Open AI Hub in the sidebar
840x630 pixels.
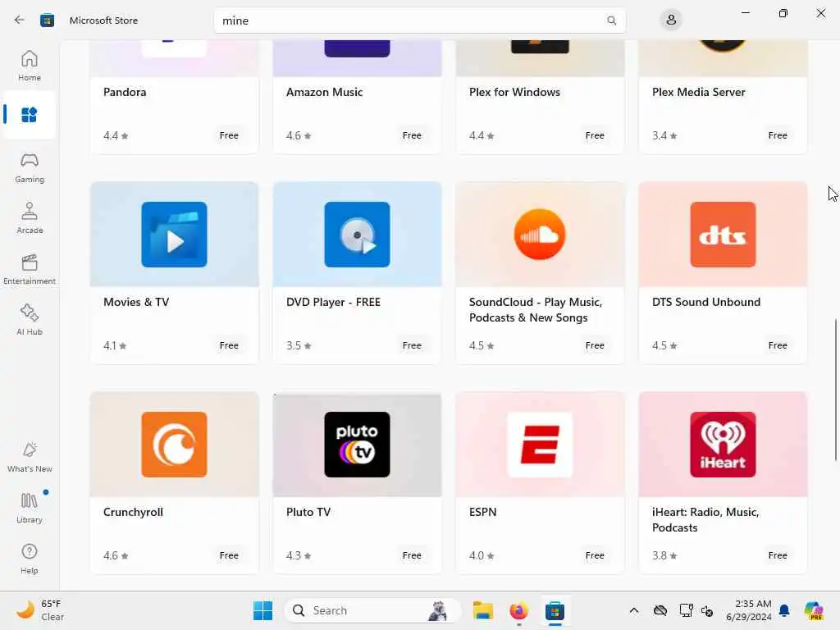29,320
